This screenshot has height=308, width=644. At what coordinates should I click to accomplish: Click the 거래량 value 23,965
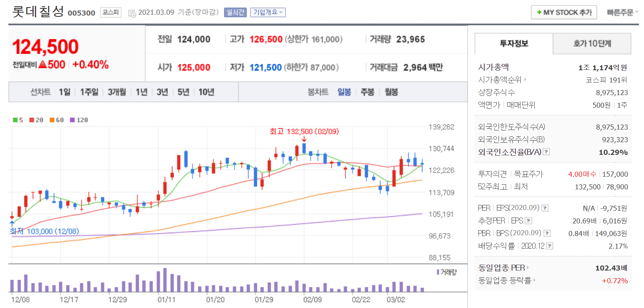click(x=410, y=40)
